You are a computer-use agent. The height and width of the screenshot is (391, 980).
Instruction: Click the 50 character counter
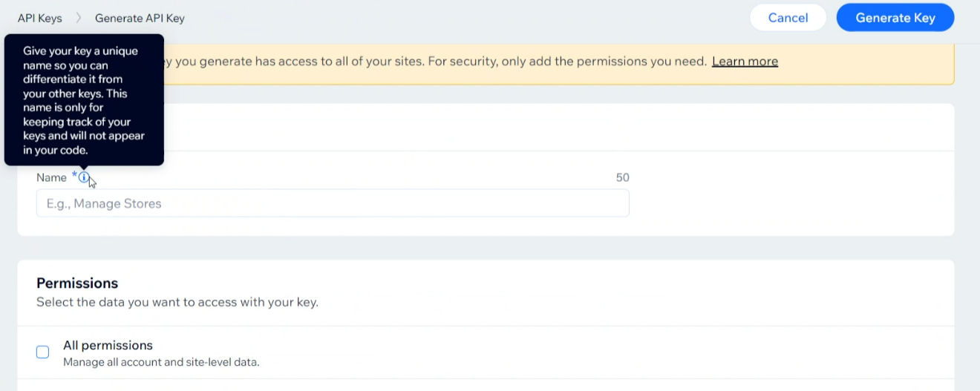[x=622, y=177]
